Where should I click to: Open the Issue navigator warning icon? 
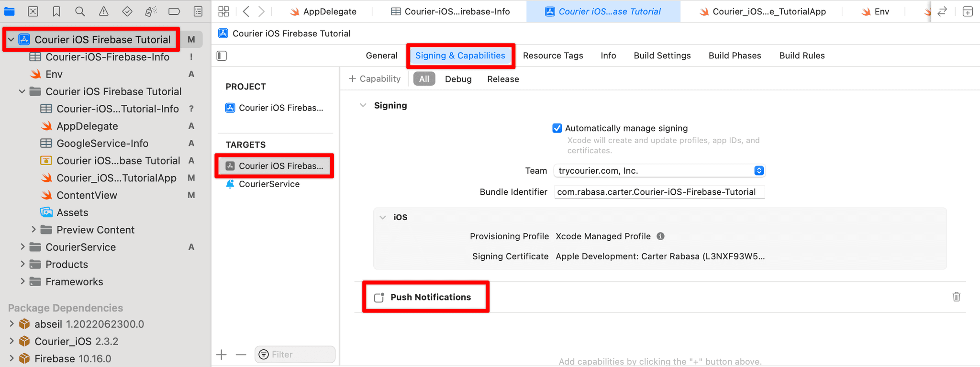coord(103,11)
